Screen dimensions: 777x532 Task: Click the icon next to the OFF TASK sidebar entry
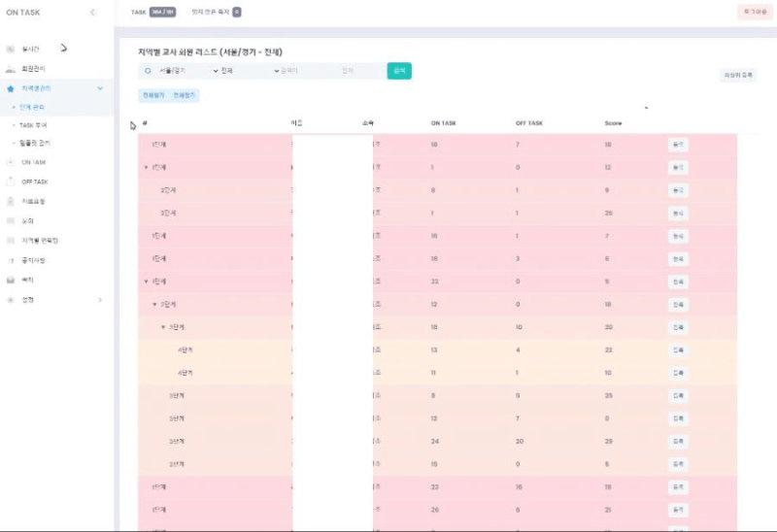pos(11,182)
